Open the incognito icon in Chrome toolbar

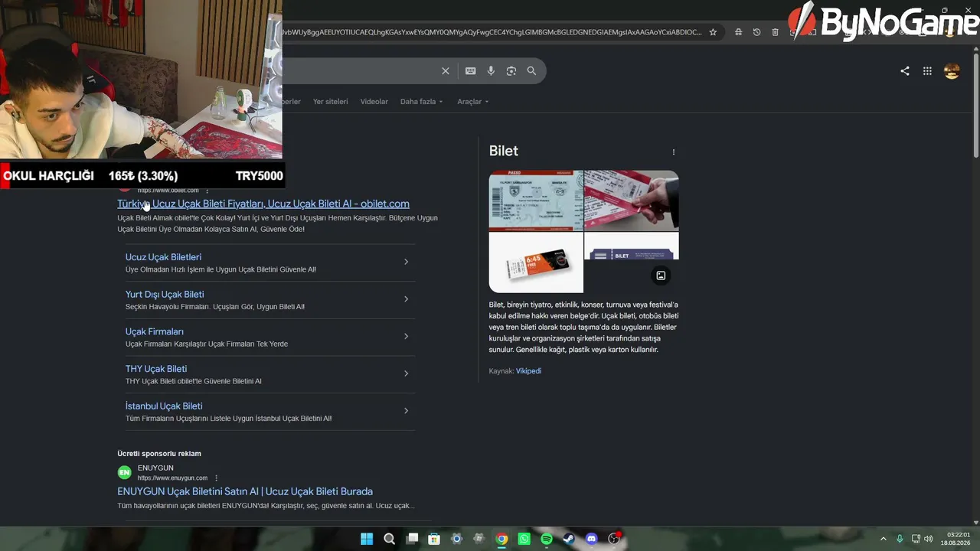738,32
